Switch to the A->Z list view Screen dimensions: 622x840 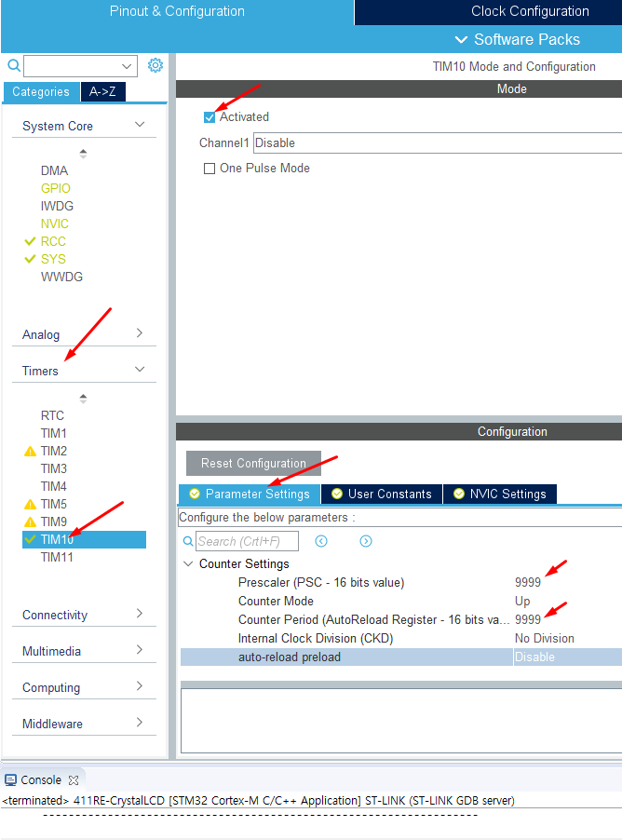pos(102,92)
